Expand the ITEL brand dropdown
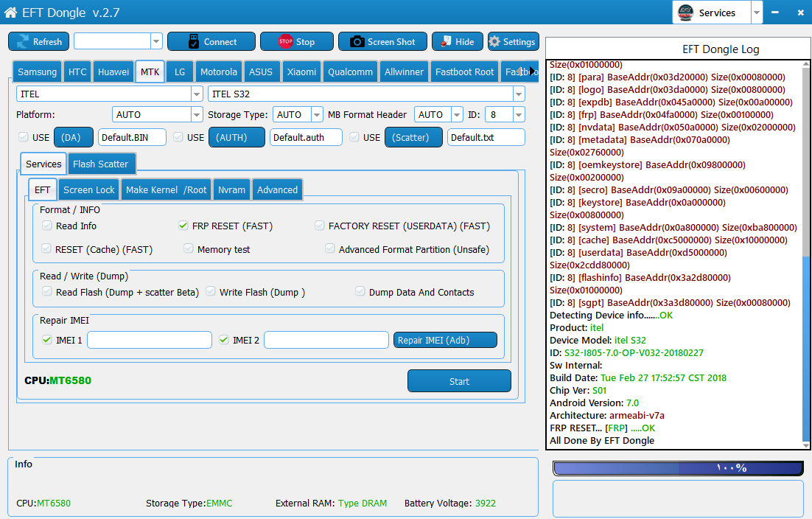Viewport: 812px width, 519px height. 197,94
